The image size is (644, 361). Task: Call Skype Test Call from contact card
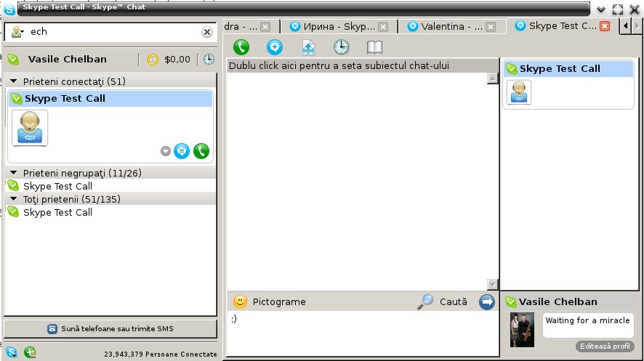pos(201,151)
